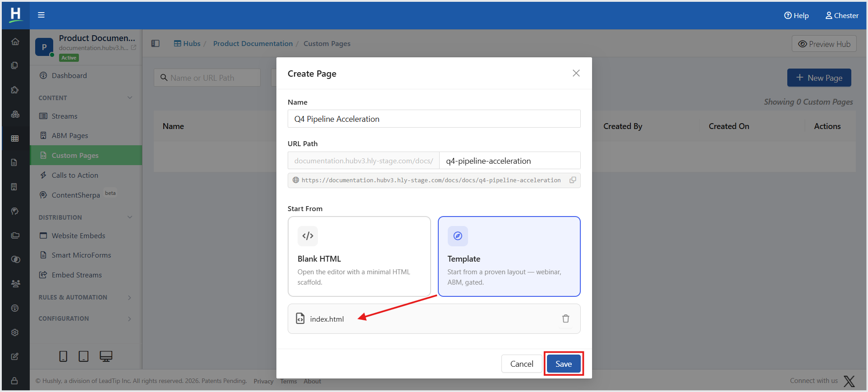Click the Product Documen... hub title
Image resolution: width=868 pixels, height=392 pixels.
coord(97,38)
